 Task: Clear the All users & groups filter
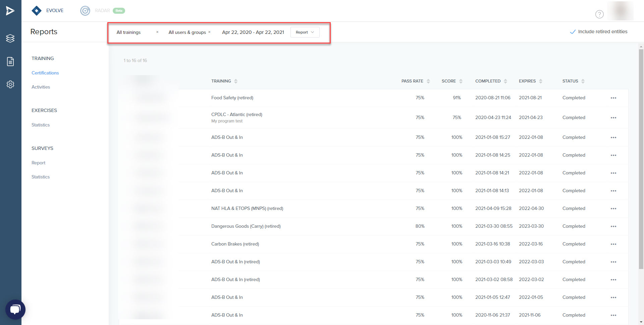[209, 32]
